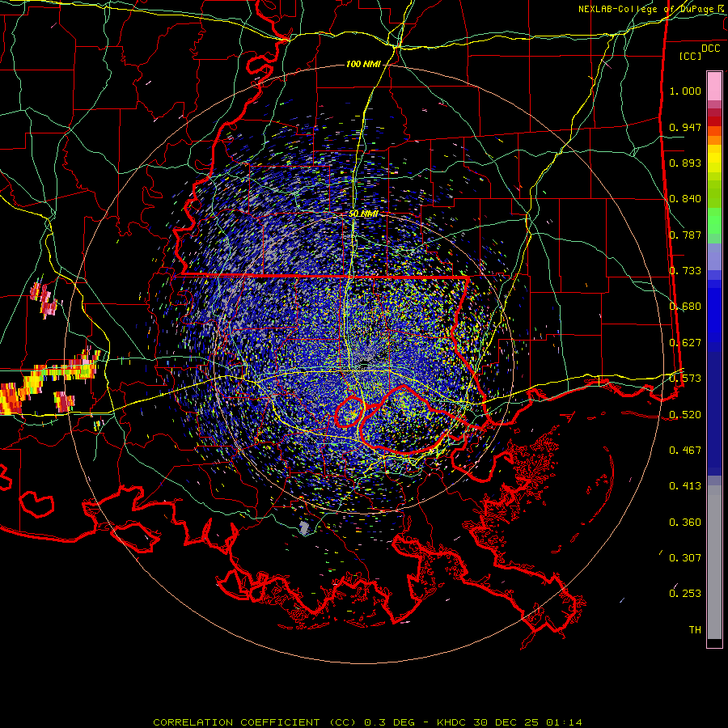Click the 0.627 scale value
728x728 pixels.
685,343
